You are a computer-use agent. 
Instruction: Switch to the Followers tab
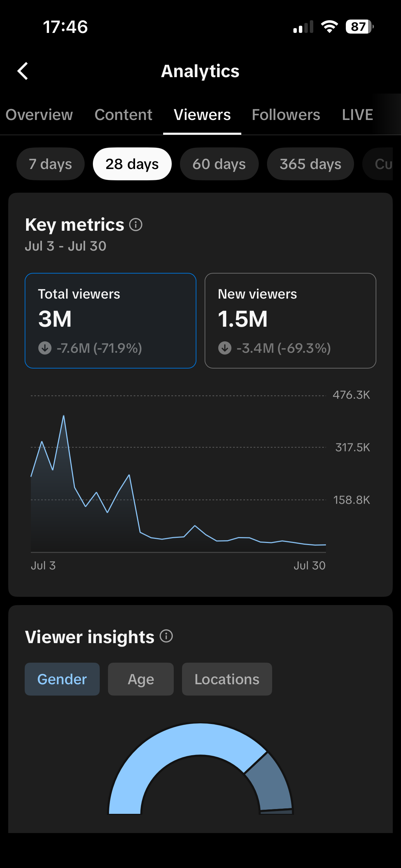point(286,115)
